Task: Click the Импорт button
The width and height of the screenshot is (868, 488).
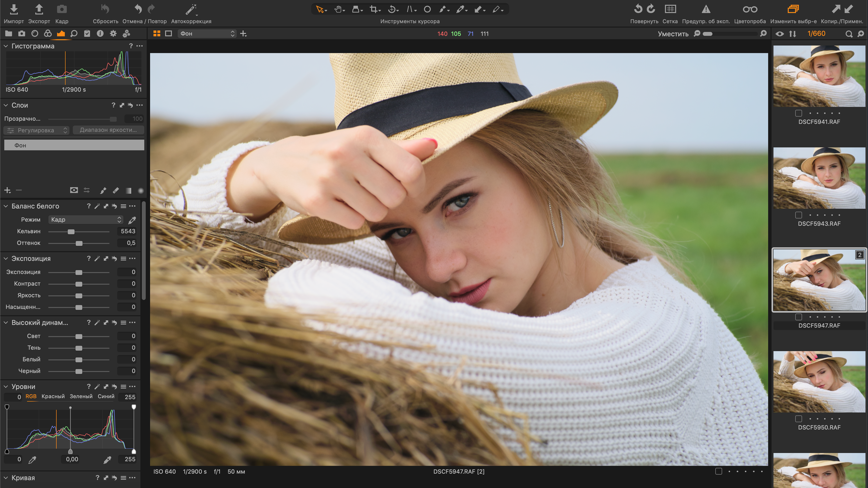Action: (x=14, y=13)
